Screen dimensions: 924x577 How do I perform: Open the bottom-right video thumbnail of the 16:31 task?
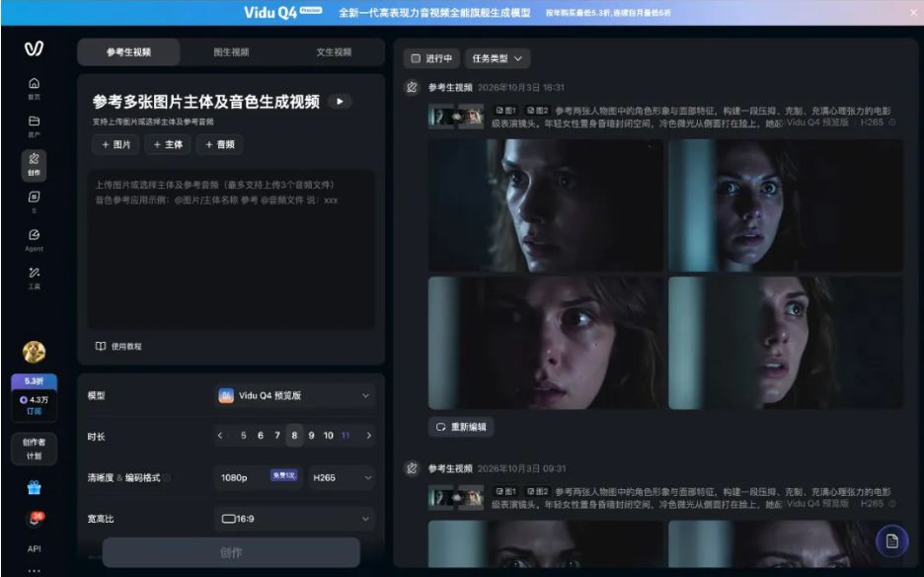tap(786, 343)
